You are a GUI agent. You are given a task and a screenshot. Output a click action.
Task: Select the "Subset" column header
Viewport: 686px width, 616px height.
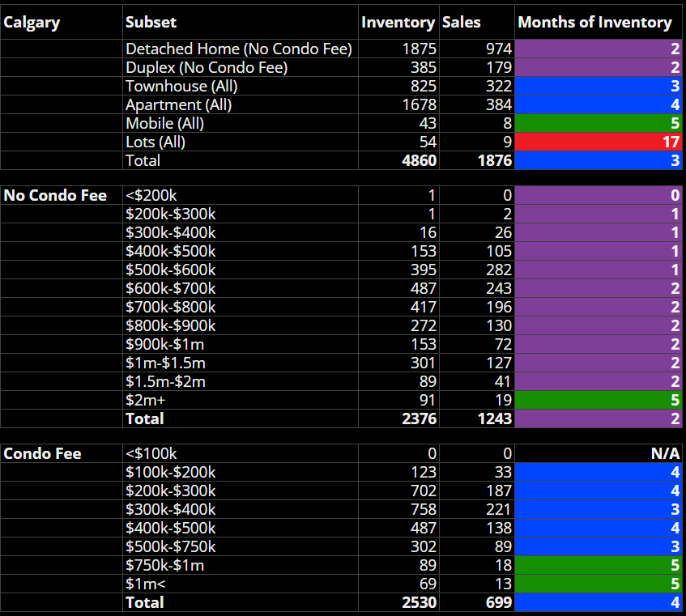[151, 23]
